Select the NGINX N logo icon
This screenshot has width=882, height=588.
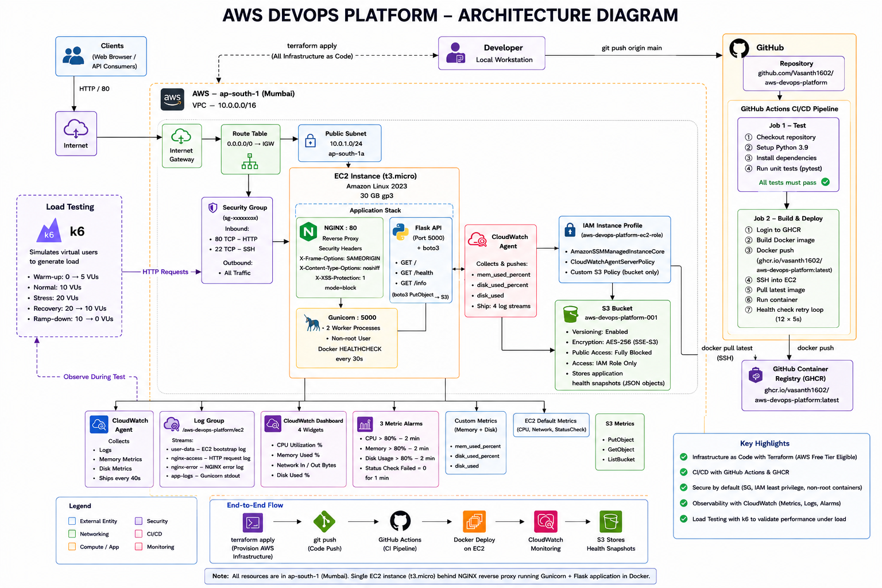click(309, 231)
